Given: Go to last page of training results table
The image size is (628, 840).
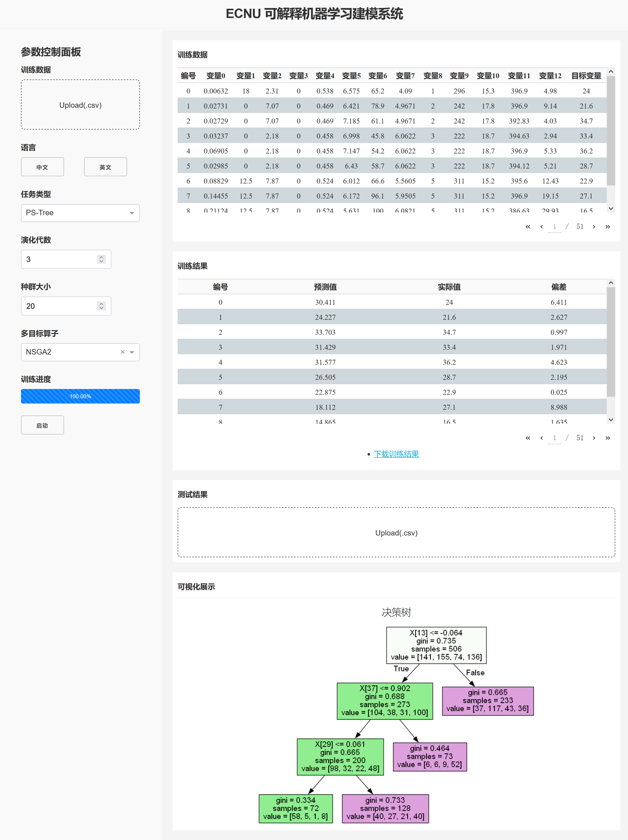Looking at the screenshot, I should [x=607, y=438].
